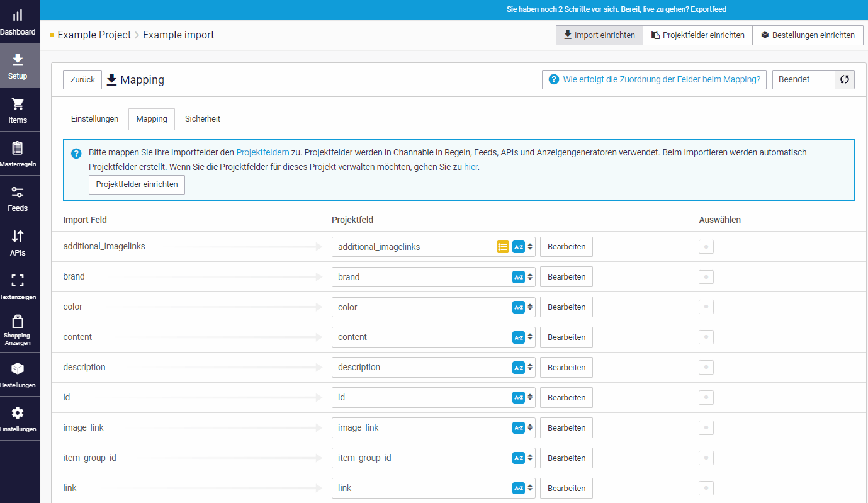
Task: Switch to the Sicherheit tab
Action: [x=202, y=118]
